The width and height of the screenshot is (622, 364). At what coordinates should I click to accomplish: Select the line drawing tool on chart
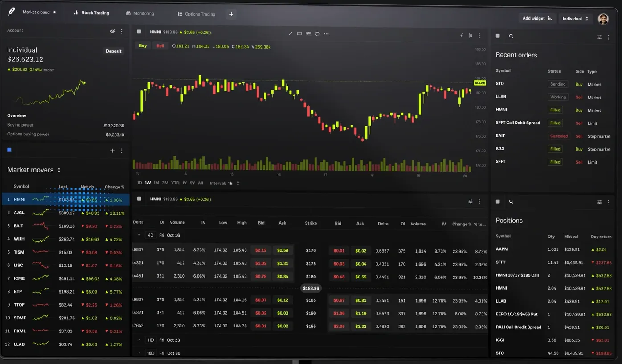point(290,34)
